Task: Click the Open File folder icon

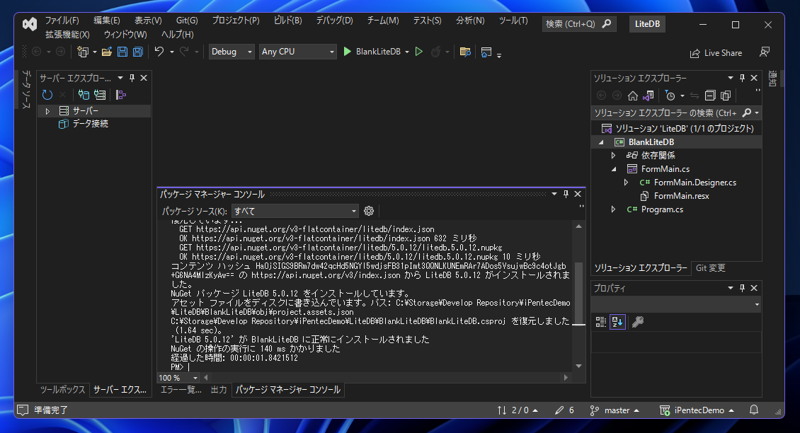Action: point(107,52)
